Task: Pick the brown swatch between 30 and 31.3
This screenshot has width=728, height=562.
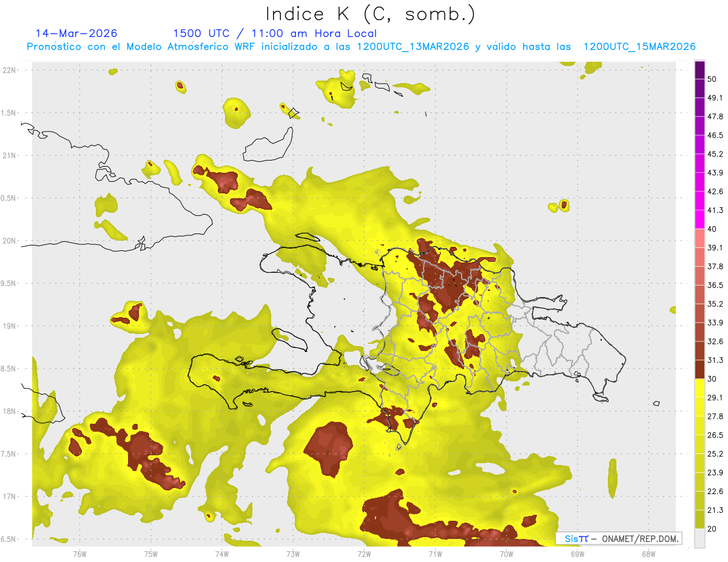Action: pos(699,369)
